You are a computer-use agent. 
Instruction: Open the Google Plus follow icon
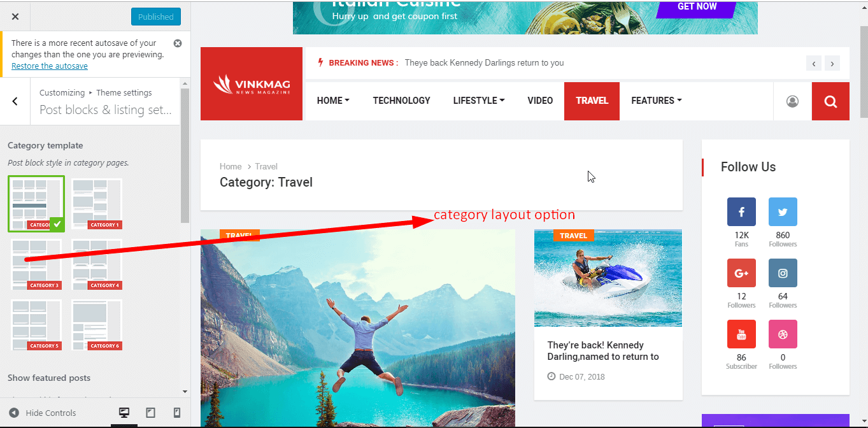pos(741,273)
